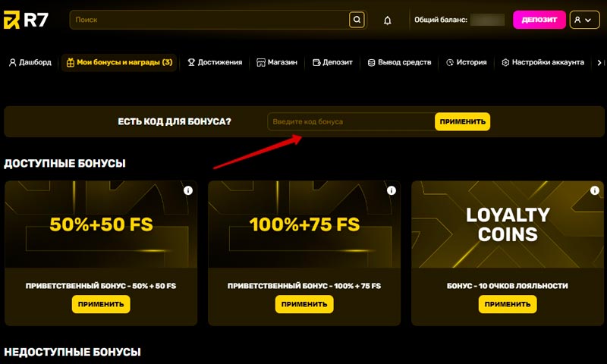Open the Магазин tab
607x364 pixels.
pos(277,62)
